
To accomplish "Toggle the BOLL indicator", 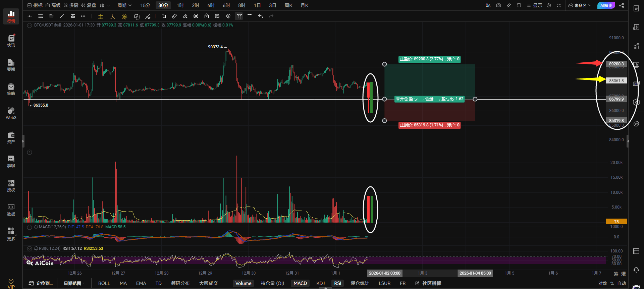I will [104, 283].
